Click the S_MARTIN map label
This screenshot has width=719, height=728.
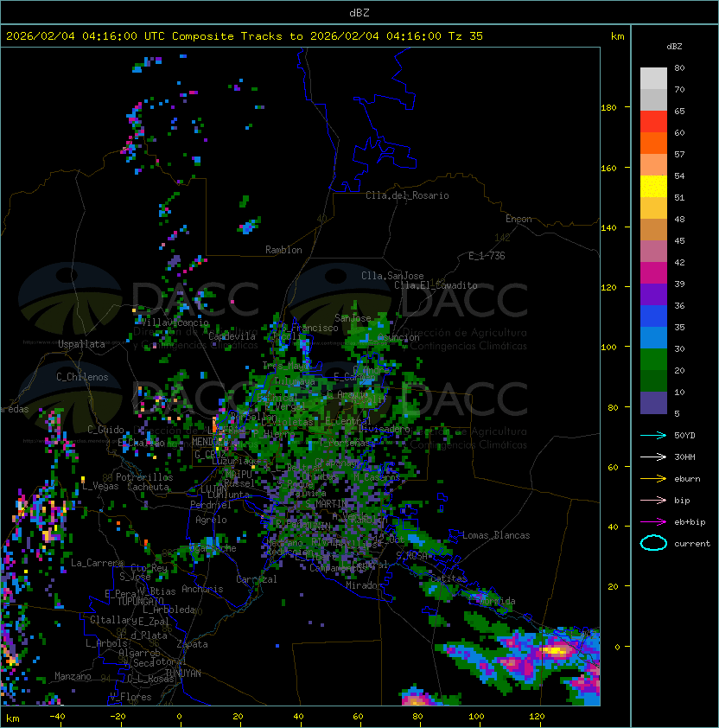pyautogui.click(x=325, y=504)
